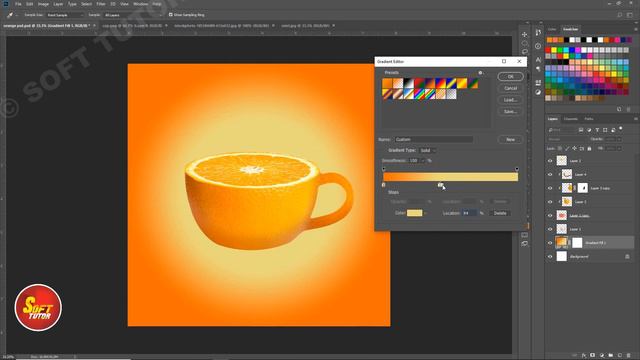The image size is (640, 360).
Task: Click the create new swatch icon
Action: point(619,109)
